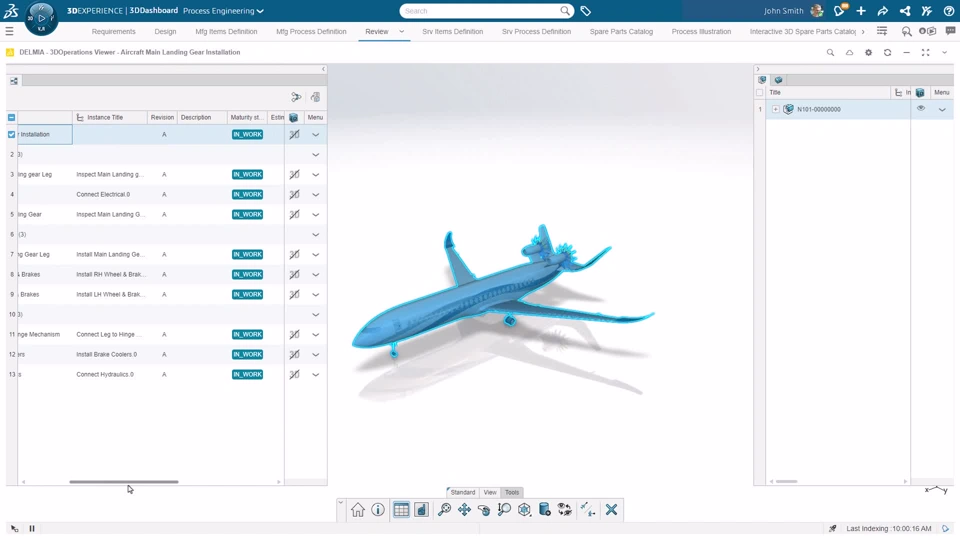The height and width of the screenshot is (540, 960).
Task: Click the pause icon in status bar
Action: point(32,528)
